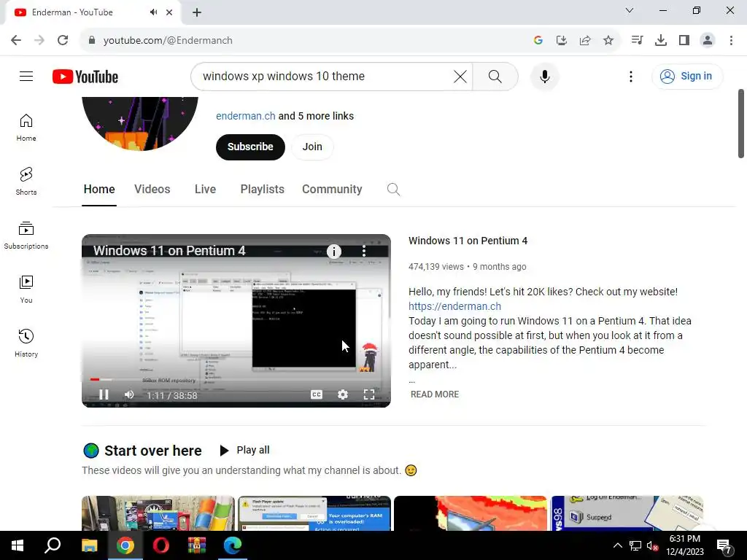
Task: Click the YouTube logo
Action: click(85, 77)
